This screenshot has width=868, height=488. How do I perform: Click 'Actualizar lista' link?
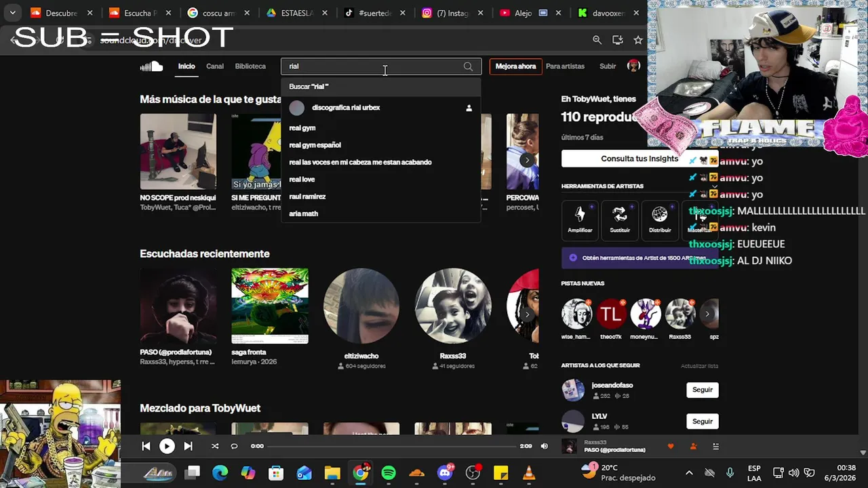pyautogui.click(x=699, y=366)
